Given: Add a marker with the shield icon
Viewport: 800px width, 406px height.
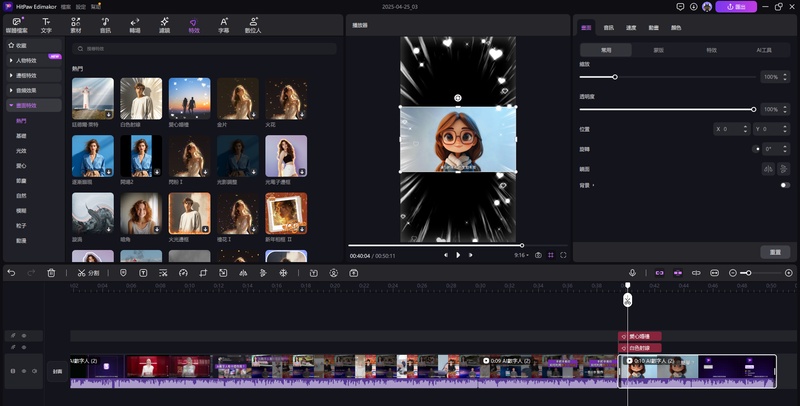Looking at the screenshot, I should (123, 273).
